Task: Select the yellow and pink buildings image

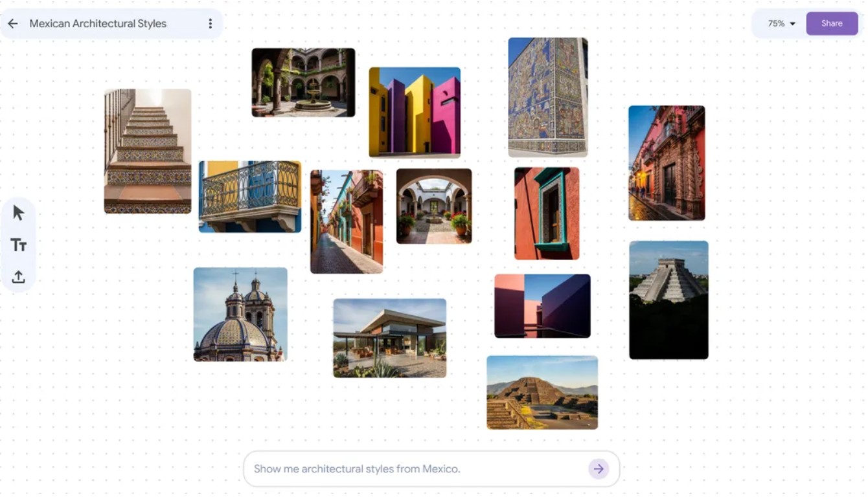Action: pos(415,113)
